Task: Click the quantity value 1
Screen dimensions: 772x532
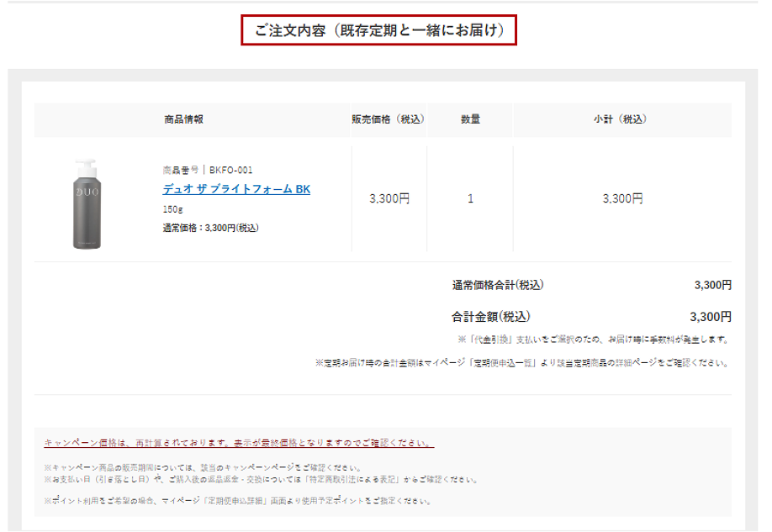Action: [470, 199]
